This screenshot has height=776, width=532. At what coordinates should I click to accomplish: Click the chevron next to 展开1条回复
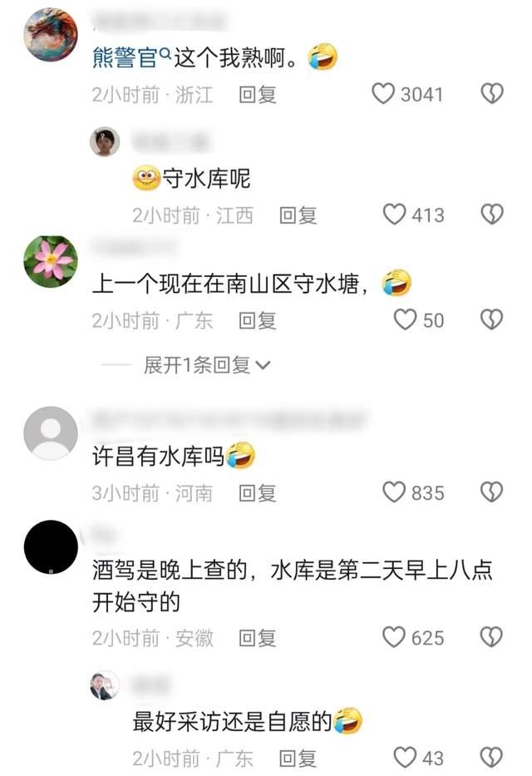(x=263, y=366)
